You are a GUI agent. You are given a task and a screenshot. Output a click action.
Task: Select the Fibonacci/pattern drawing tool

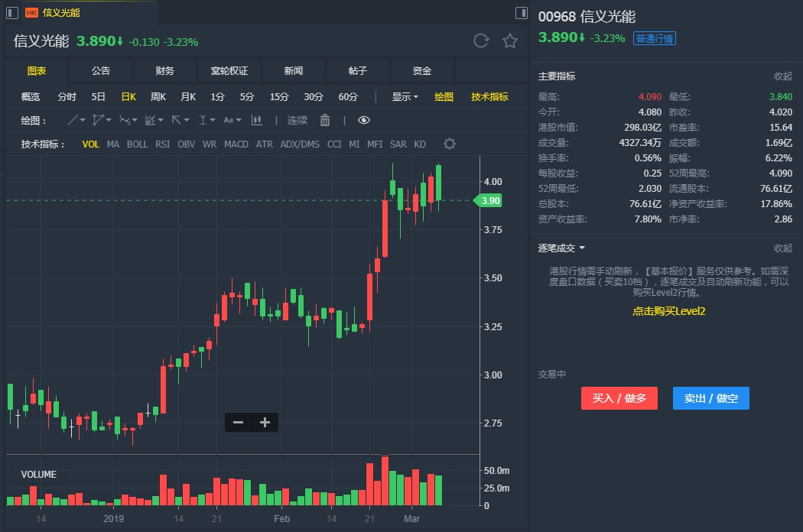click(125, 120)
